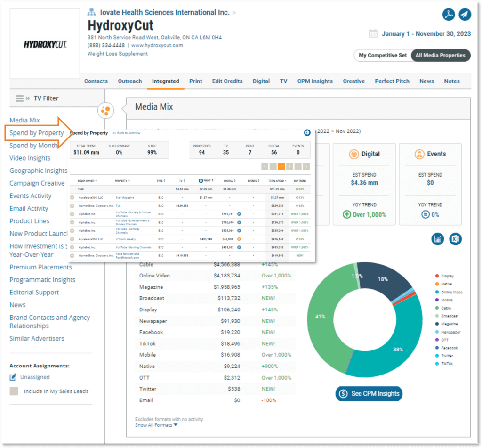Open Iovate Health Sciences International link
This screenshot has height=448, width=482.
point(165,12)
